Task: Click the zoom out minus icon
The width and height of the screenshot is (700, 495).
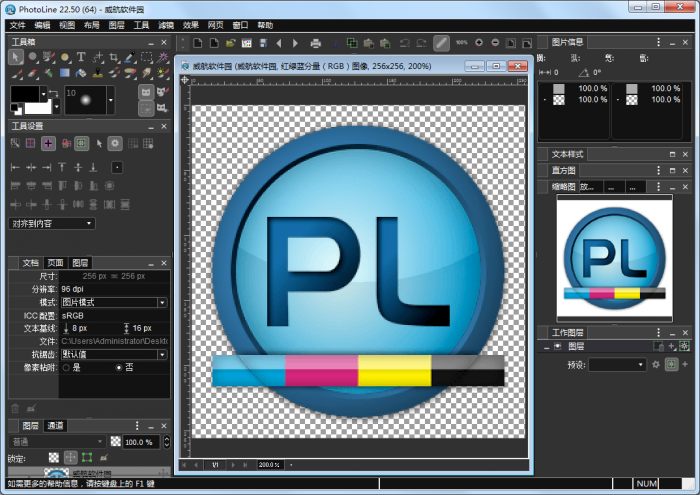Action: click(x=495, y=43)
